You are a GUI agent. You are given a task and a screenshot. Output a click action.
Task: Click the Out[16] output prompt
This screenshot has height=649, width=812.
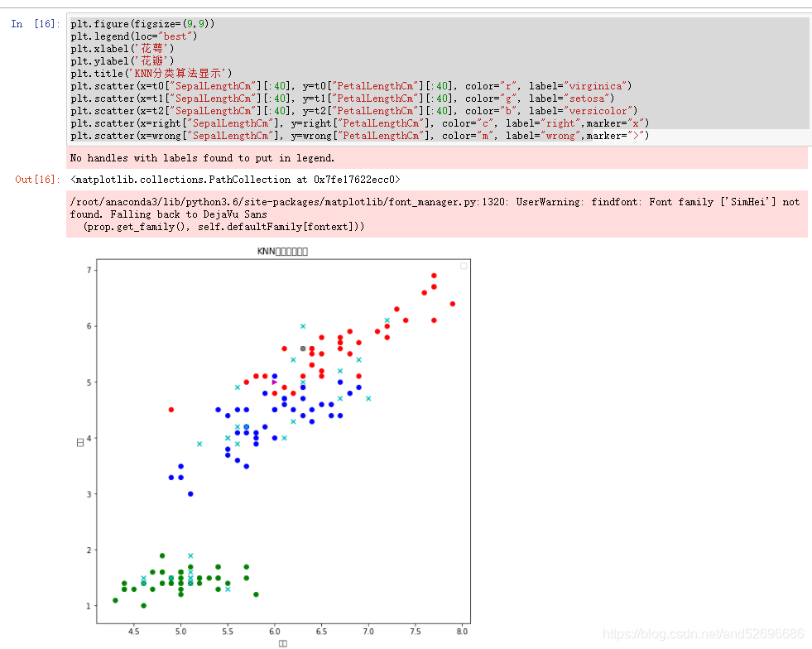[36, 180]
